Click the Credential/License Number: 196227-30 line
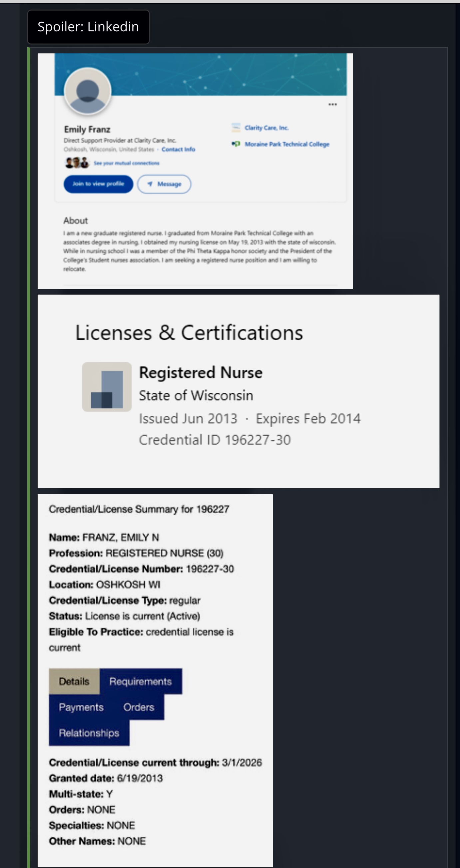460x868 pixels. click(142, 569)
